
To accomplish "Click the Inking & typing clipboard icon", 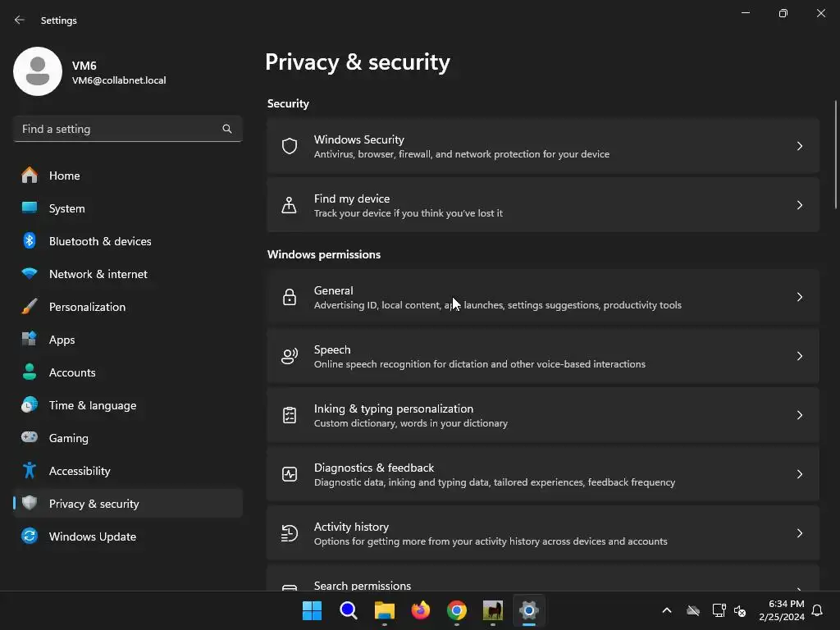I will 290,414.
